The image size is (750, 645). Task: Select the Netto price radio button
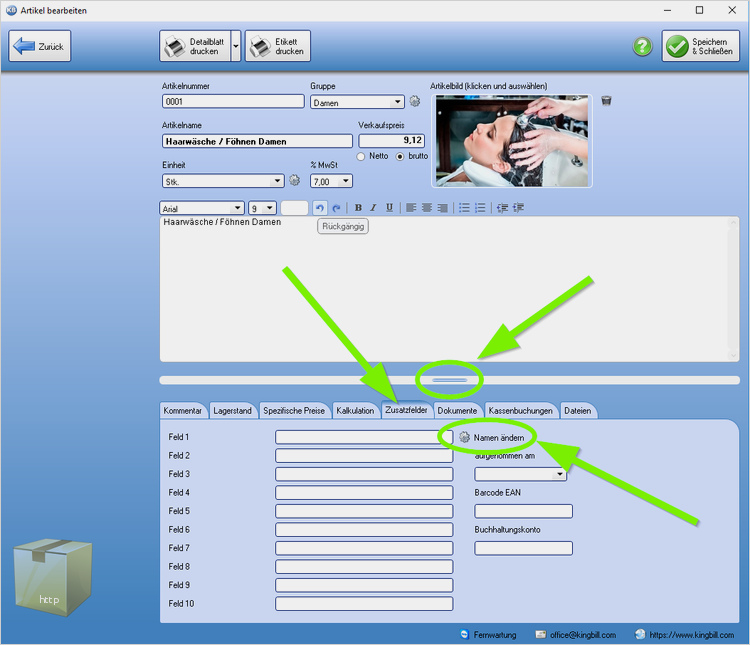click(x=362, y=157)
